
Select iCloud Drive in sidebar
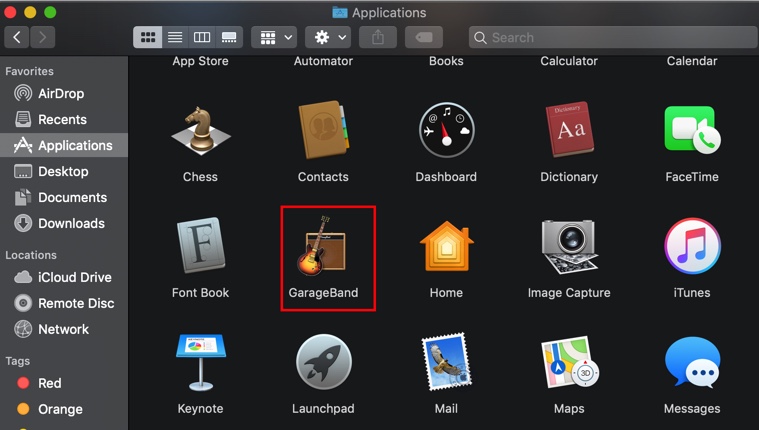[74, 277]
